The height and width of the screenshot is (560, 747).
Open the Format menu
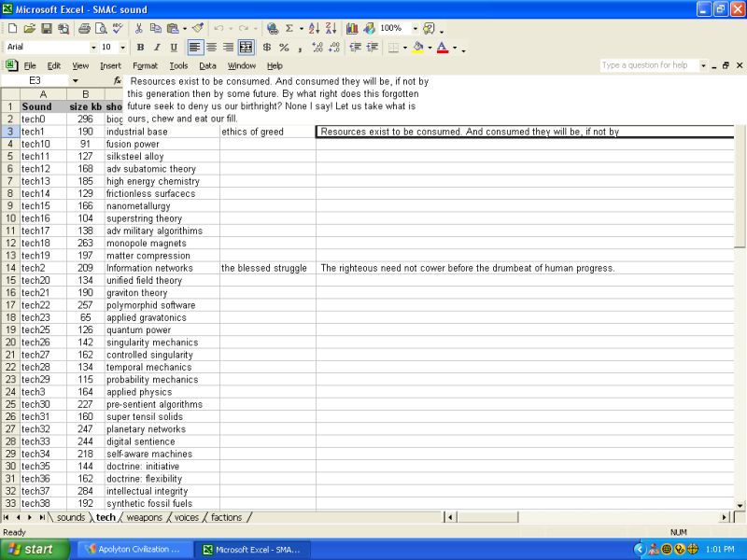click(145, 65)
